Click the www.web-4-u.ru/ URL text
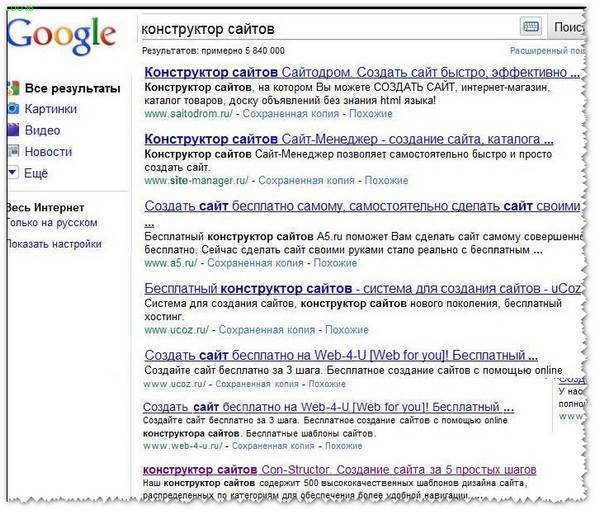Screen dimensions: 600x515 point(183,446)
